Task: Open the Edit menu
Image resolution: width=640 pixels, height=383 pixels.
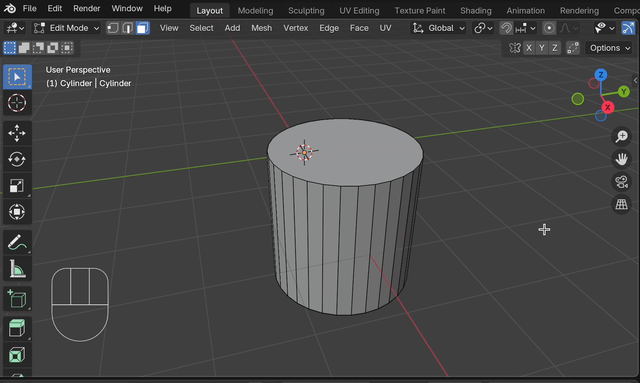Action: coord(55,9)
